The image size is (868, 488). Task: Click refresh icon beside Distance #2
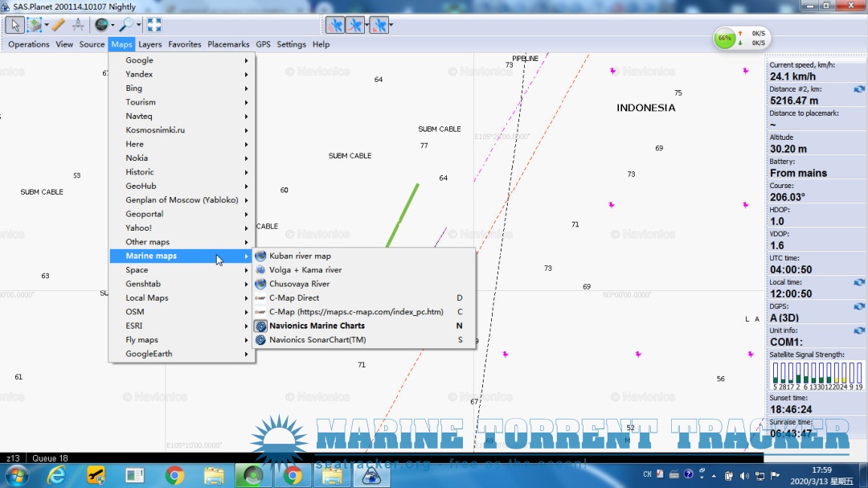[x=858, y=89]
